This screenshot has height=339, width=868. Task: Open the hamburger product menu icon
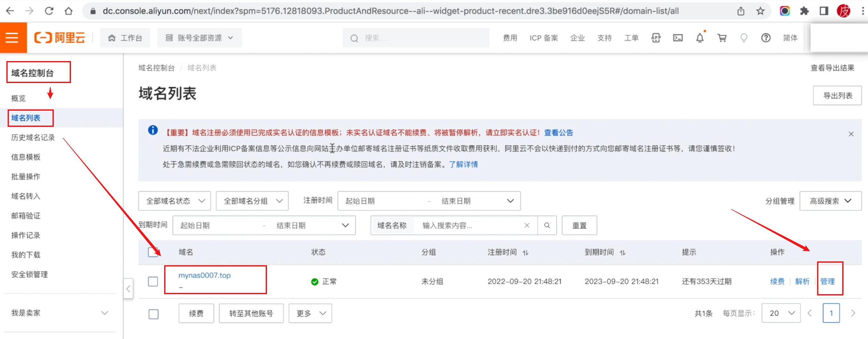pos(12,38)
